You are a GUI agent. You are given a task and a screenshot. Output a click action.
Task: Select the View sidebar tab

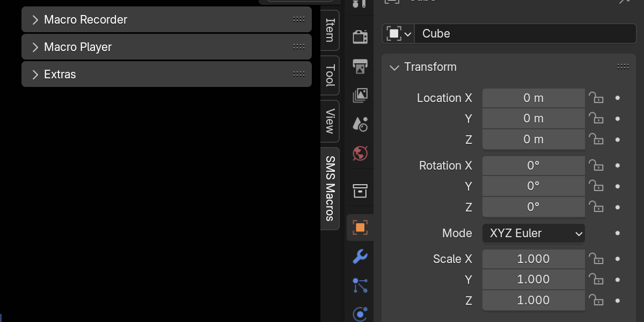coord(330,121)
